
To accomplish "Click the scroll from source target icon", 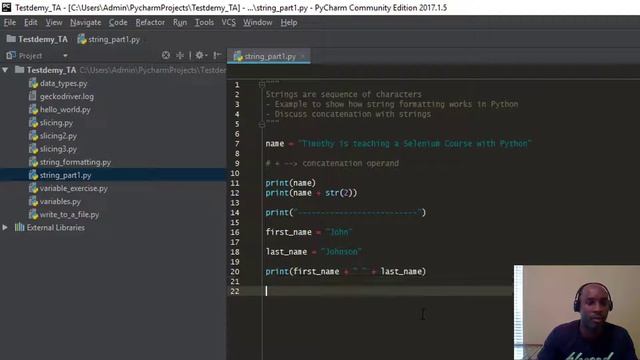I will [166, 55].
